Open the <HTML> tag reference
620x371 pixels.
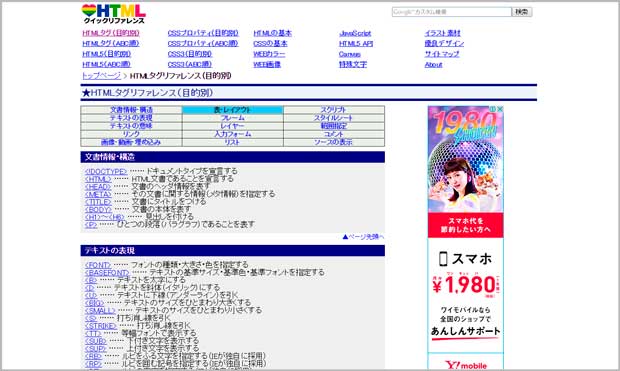(x=98, y=179)
